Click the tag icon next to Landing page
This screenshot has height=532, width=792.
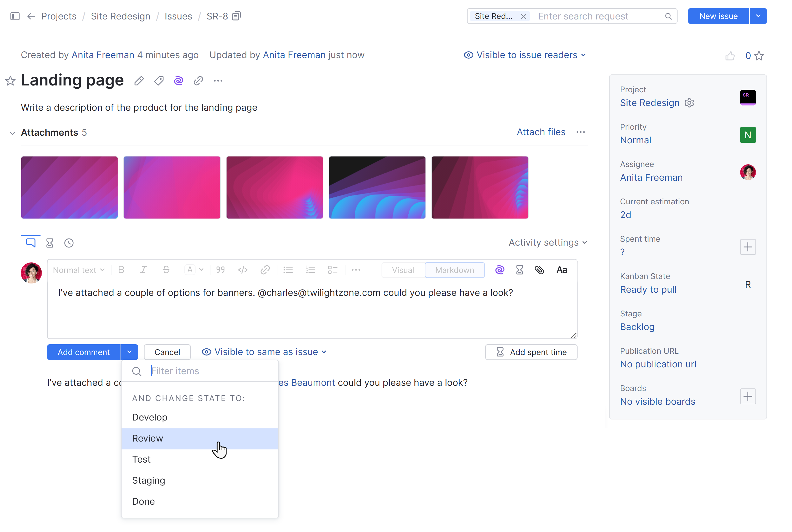tap(159, 81)
